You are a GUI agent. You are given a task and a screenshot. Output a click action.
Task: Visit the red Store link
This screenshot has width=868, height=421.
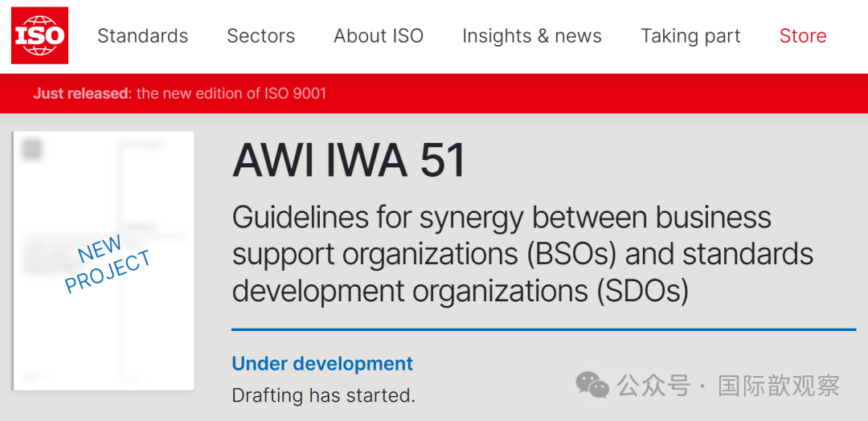(x=803, y=36)
